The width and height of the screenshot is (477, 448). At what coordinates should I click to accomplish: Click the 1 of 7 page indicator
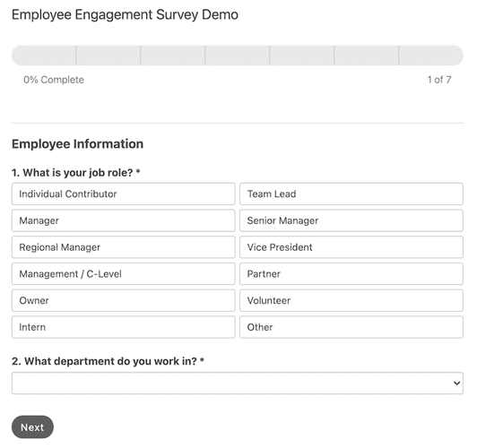coord(439,80)
